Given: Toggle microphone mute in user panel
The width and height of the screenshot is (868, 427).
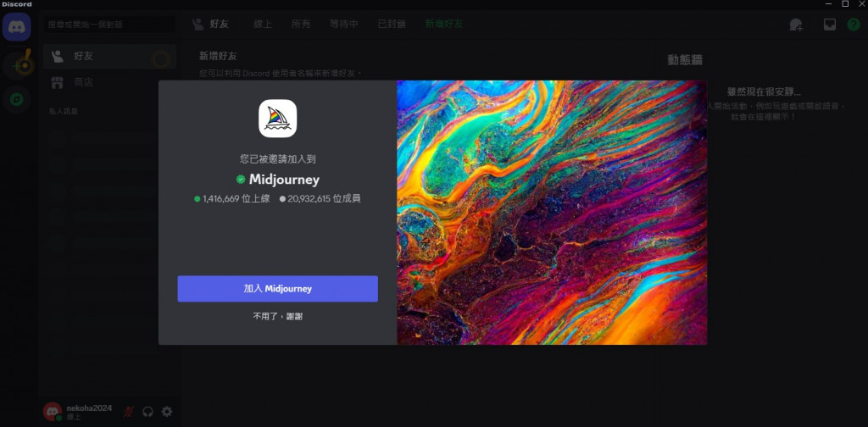Looking at the screenshot, I should [x=129, y=412].
